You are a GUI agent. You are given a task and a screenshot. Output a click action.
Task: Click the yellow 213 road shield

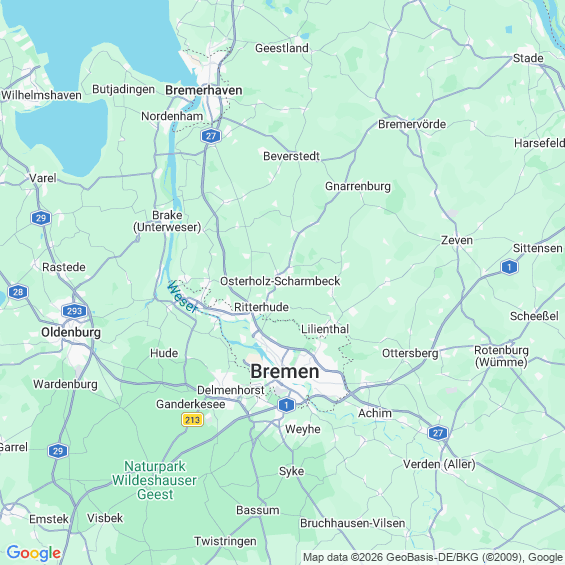(192, 420)
